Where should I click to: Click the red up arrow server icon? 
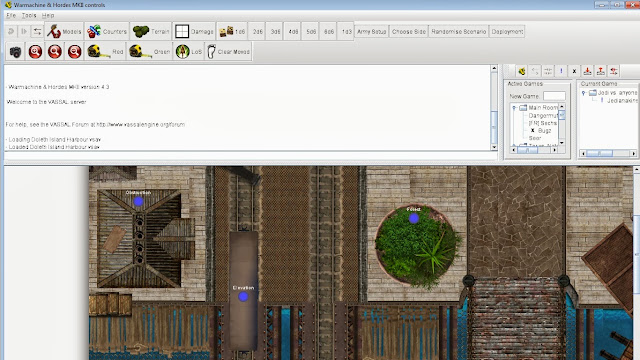(600, 71)
